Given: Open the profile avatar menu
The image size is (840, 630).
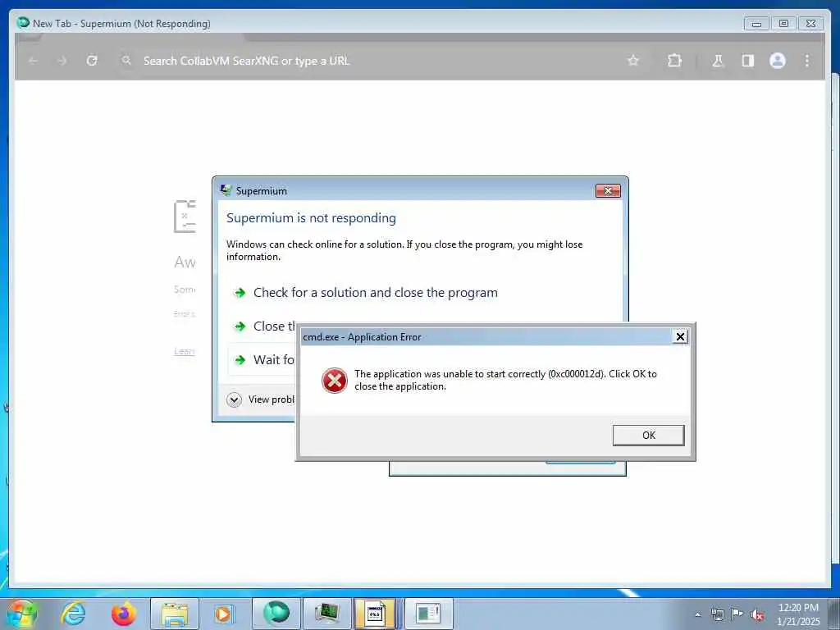Looking at the screenshot, I should point(778,61).
